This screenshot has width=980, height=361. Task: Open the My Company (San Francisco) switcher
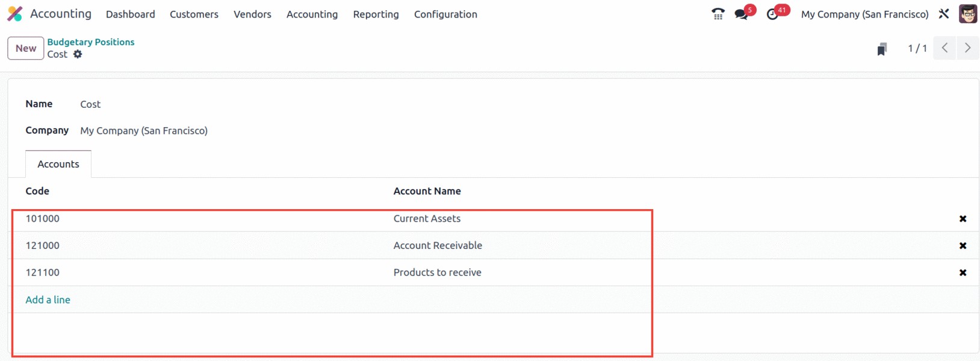[x=864, y=14]
